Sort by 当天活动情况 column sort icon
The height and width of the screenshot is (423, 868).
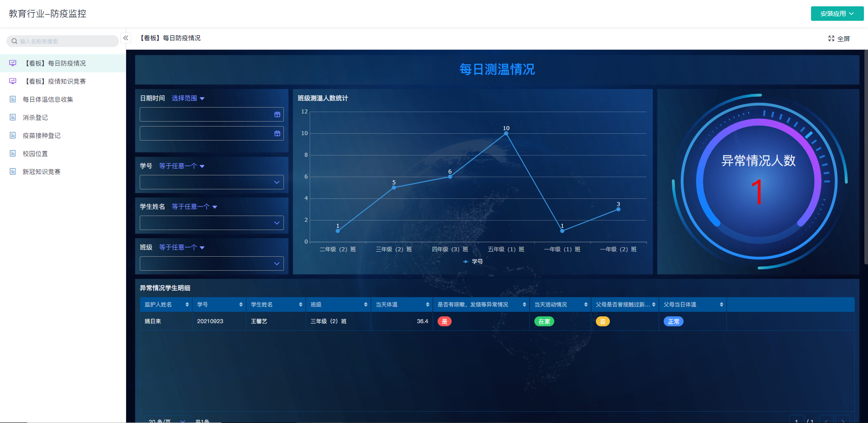coord(586,305)
